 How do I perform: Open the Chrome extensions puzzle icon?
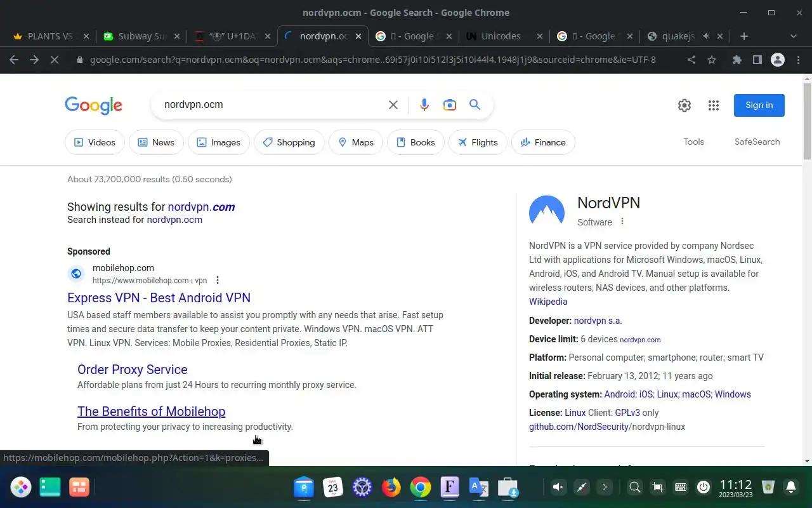click(x=737, y=60)
